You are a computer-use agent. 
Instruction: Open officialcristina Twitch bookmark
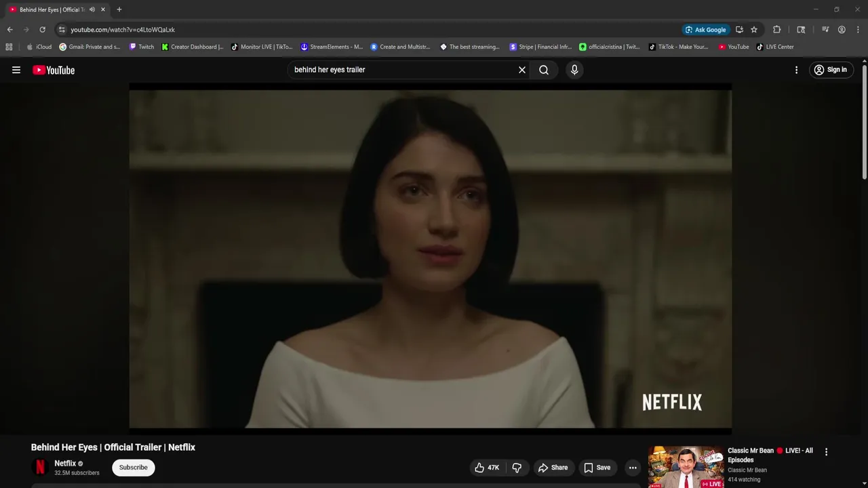[x=610, y=47]
